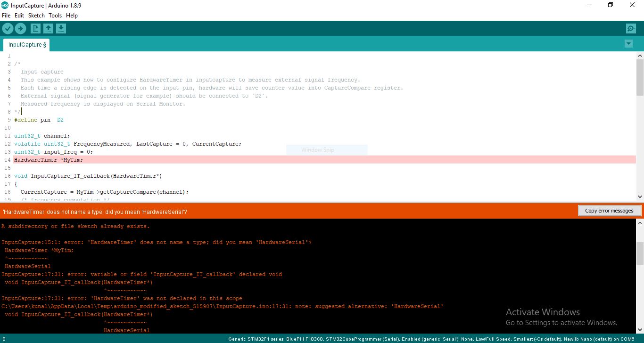This screenshot has height=343, width=644.
Task: Open the Sketch menu
Action: (36, 15)
